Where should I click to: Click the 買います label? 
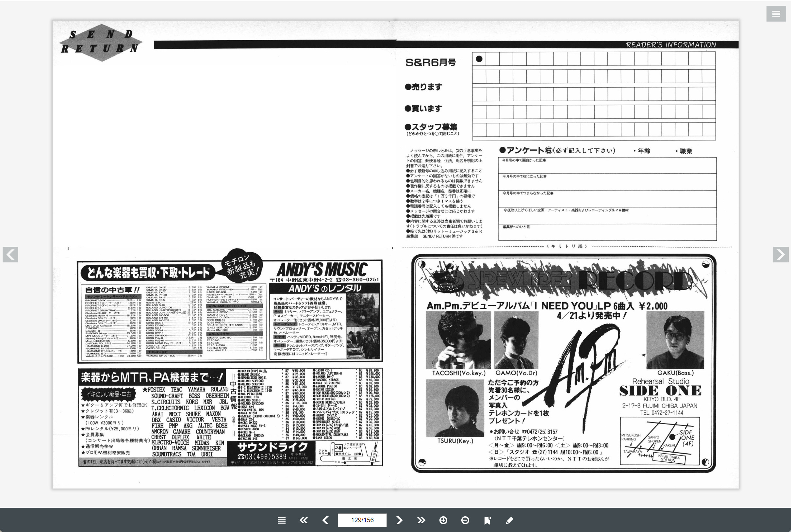[x=423, y=108]
